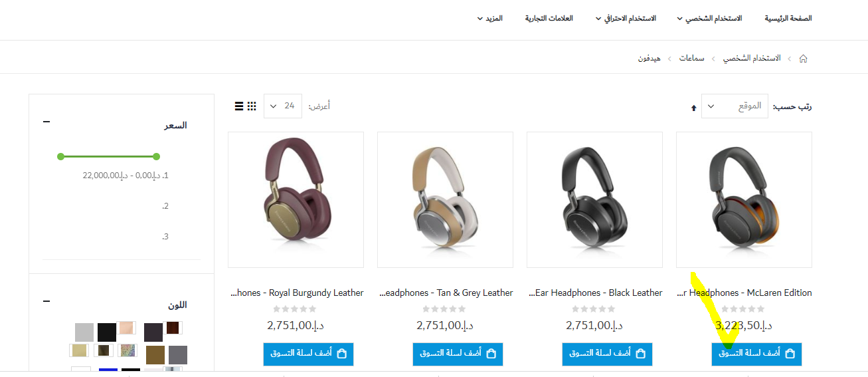Add McLaren Edition headphones to cart
The image size is (868, 377).
tap(756, 354)
